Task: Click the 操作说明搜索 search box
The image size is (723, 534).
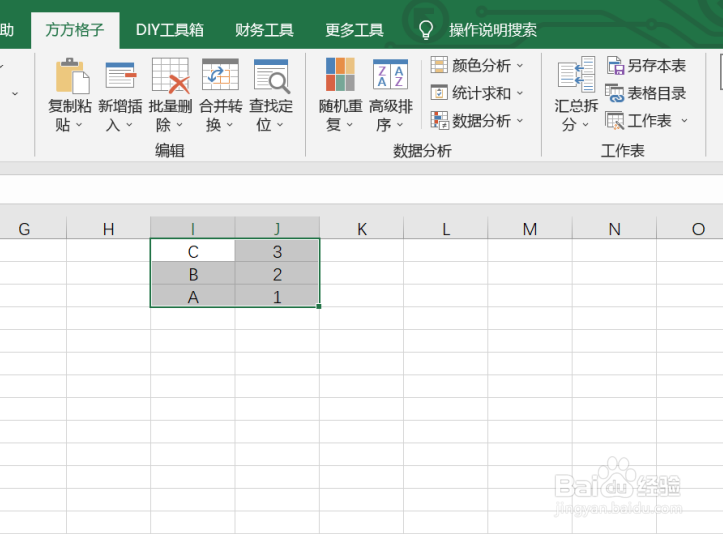Action: (493, 30)
